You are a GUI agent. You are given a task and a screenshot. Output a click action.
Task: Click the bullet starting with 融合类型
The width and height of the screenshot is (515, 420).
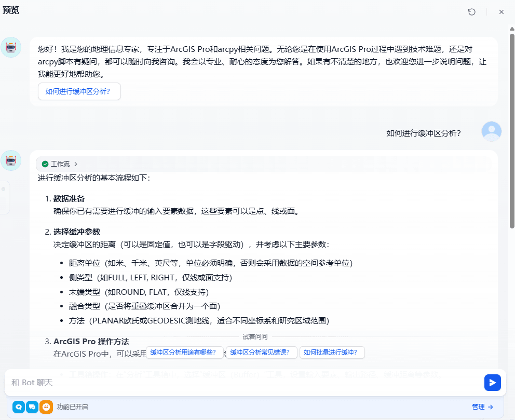(144, 306)
